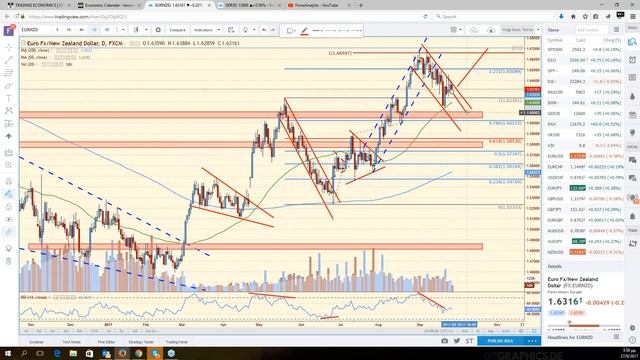Focus the Add Symbol watchlist field
The width and height of the screenshot is (640, 360).
pyautogui.click(x=592, y=30)
